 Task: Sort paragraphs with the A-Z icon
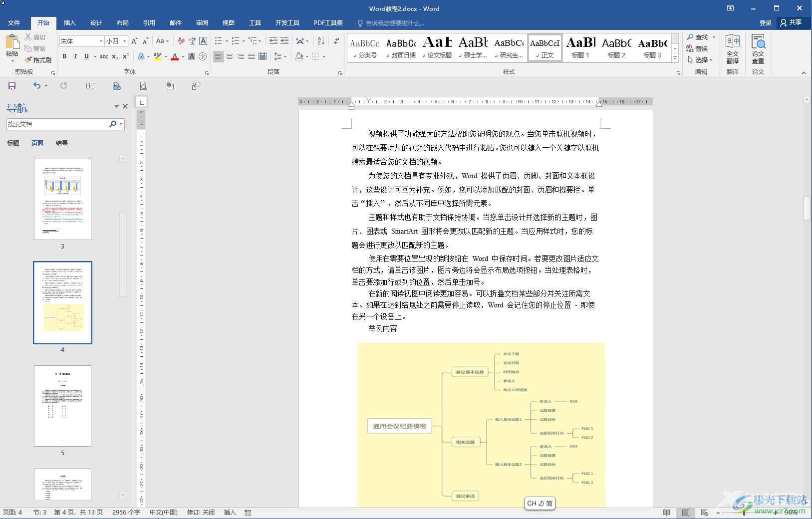[x=321, y=41]
